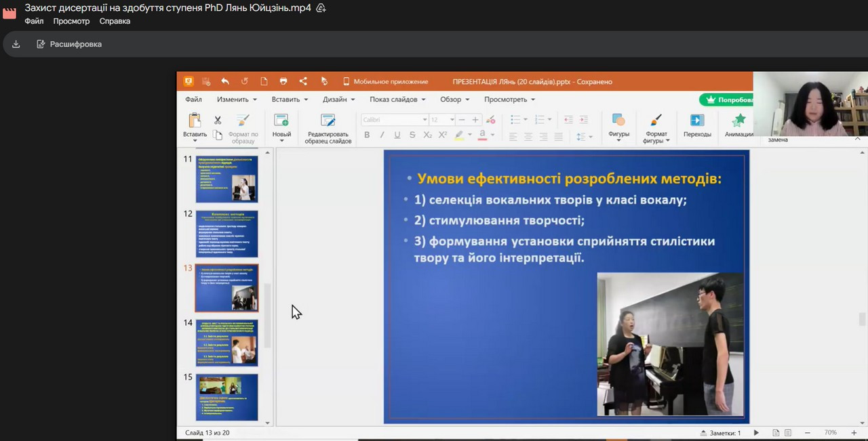Click the Cut scissors icon
Image resolution: width=868 pixels, height=441 pixels.
[218, 120]
